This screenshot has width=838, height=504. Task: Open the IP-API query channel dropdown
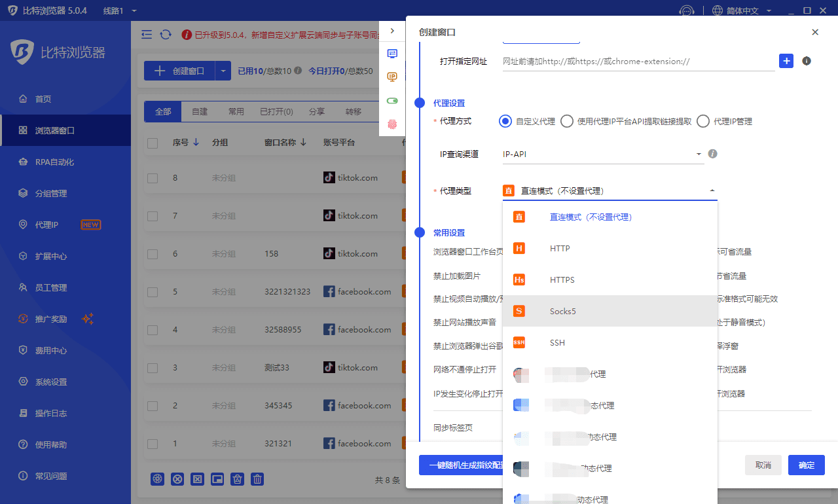point(602,154)
